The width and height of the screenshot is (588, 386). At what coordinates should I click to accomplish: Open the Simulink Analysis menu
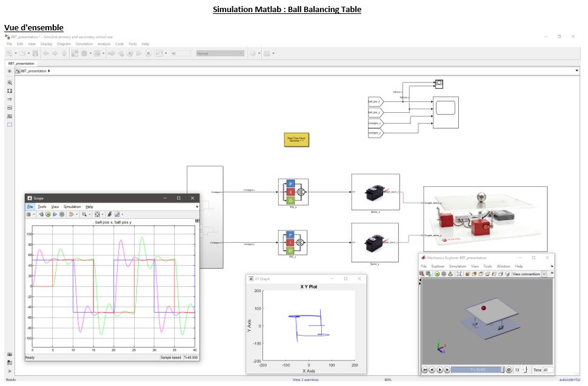point(104,44)
